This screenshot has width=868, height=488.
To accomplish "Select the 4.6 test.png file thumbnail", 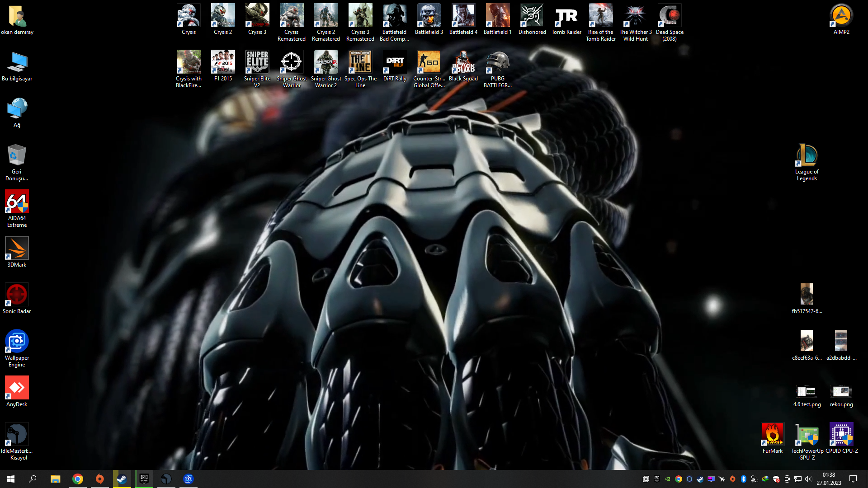I will click(x=807, y=392).
